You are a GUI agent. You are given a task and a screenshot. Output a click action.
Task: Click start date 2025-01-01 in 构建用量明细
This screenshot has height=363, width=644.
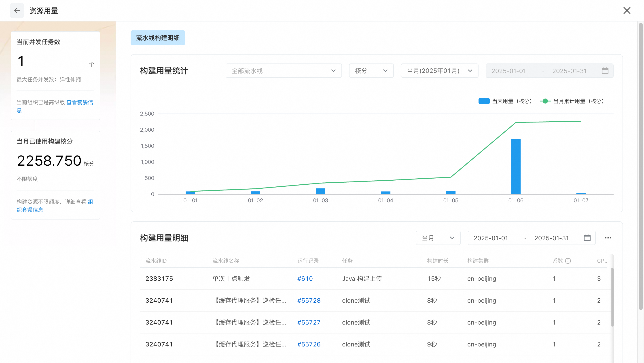pos(491,238)
